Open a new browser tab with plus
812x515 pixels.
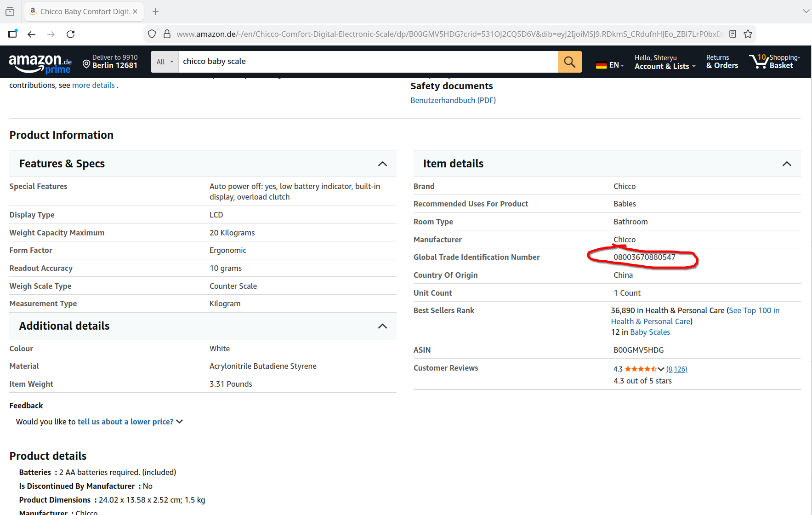pos(156,11)
